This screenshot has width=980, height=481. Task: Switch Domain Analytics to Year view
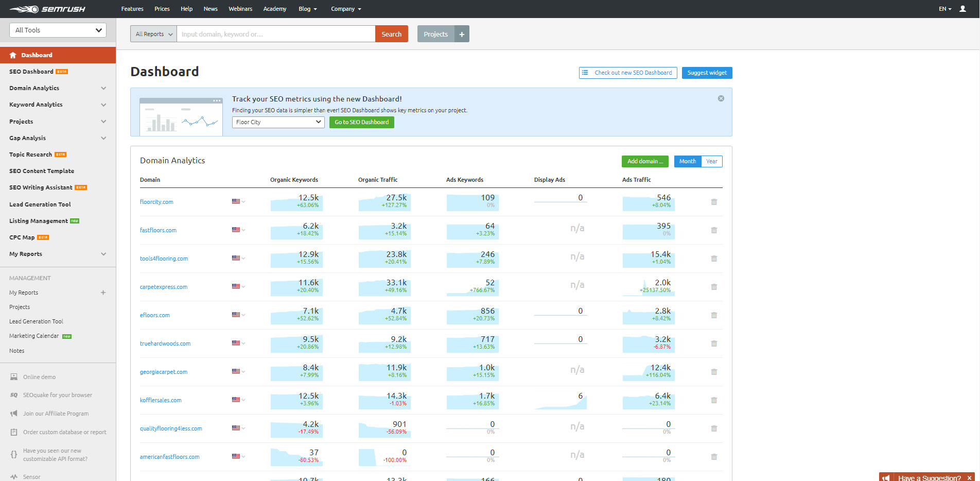point(711,161)
